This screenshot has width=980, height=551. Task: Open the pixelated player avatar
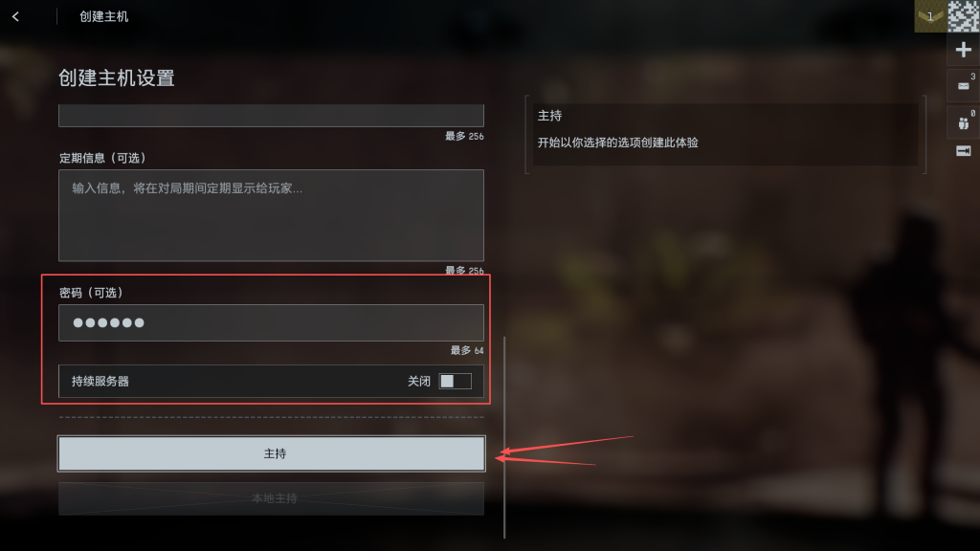[963, 16]
